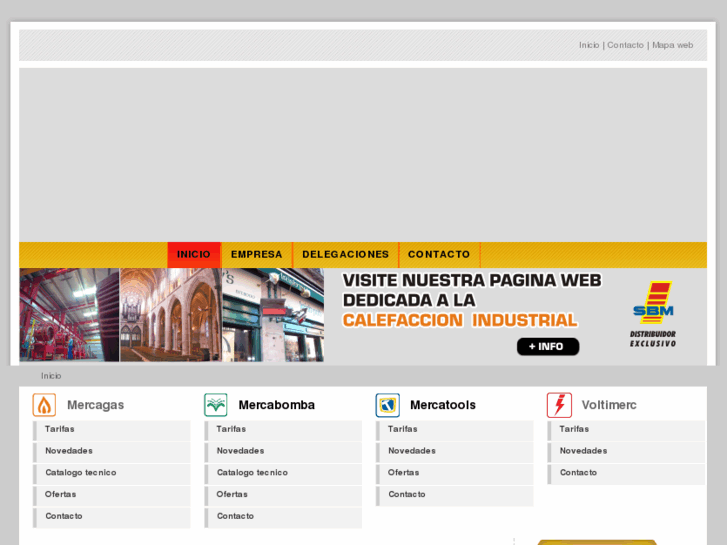Open Ofertas under Mercagas
Image resolution: width=727 pixels, height=545 pixels.
pos(112,495)
